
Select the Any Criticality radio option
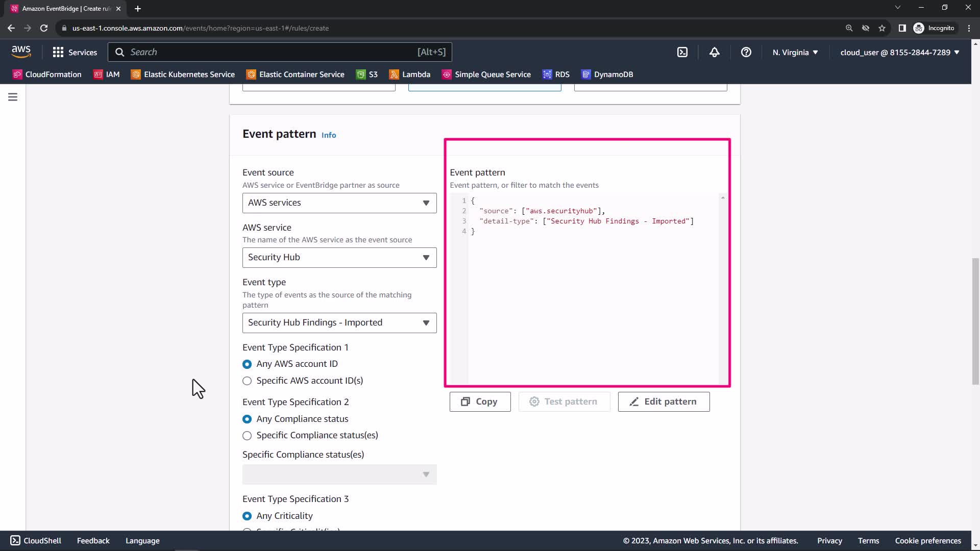click(247, 516)
